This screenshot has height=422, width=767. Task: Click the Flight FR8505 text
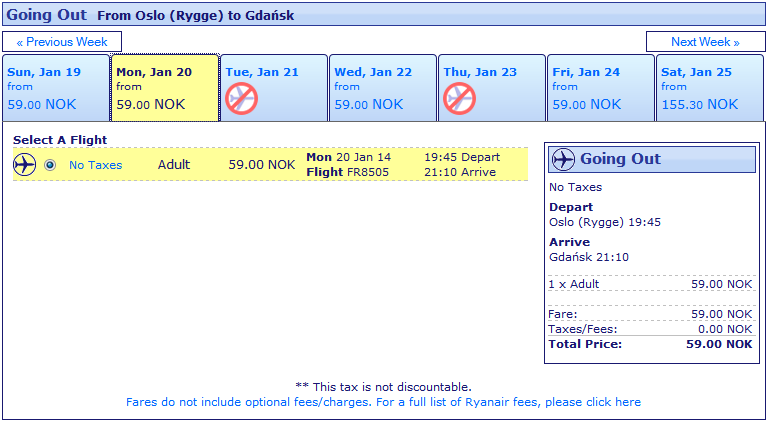[347, 172]
